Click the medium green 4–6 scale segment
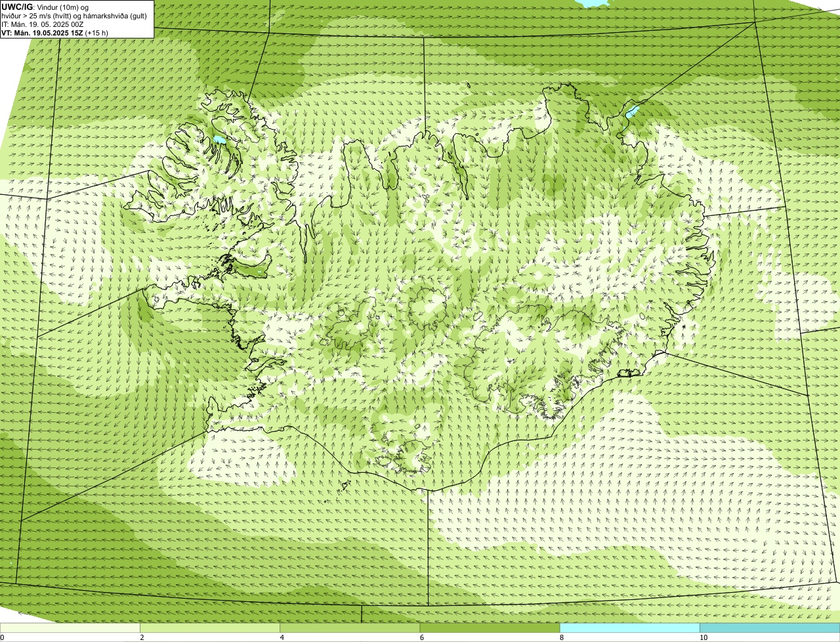Screen dimensions: 840x642 (350, 628)
